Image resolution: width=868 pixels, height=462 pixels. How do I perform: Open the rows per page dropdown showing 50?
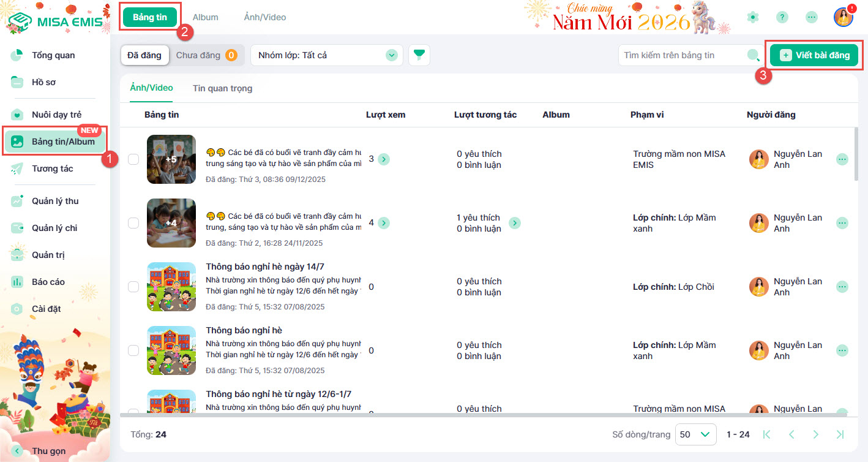click(x=695, y=434)
